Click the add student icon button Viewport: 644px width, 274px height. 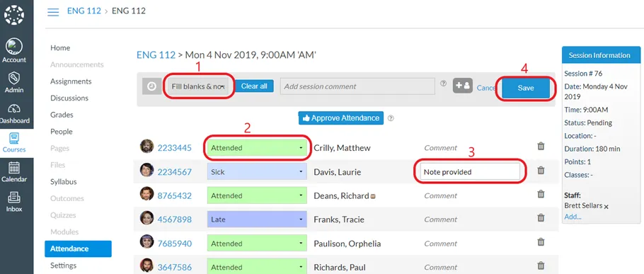point(463,86)
